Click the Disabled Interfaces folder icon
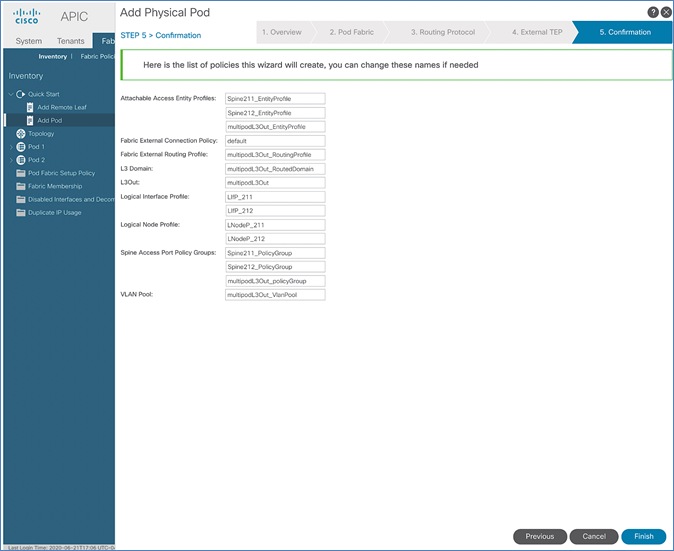Screen dimensions: 674x551 [21, 199]
